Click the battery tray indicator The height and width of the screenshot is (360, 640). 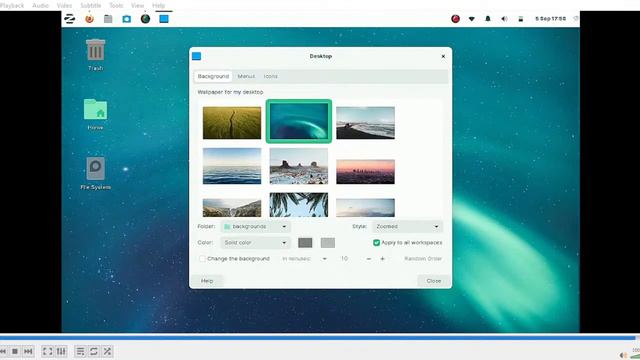pos(520,19)
